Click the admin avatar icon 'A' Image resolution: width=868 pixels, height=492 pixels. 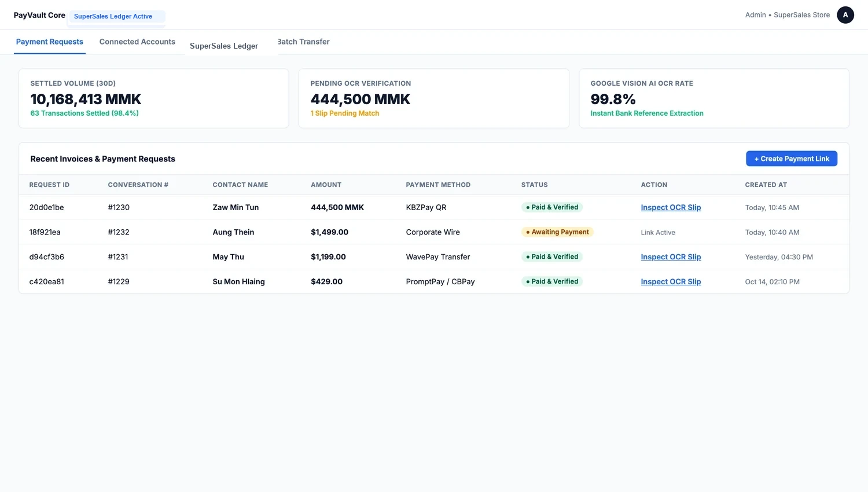tap(845, 15)
